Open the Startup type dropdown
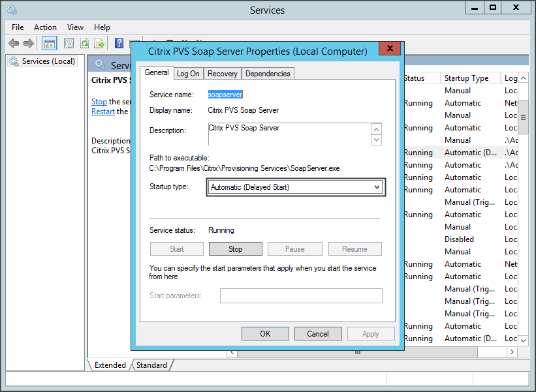The width and height of the screenshot is (536, 392). (x=377, y=187)
